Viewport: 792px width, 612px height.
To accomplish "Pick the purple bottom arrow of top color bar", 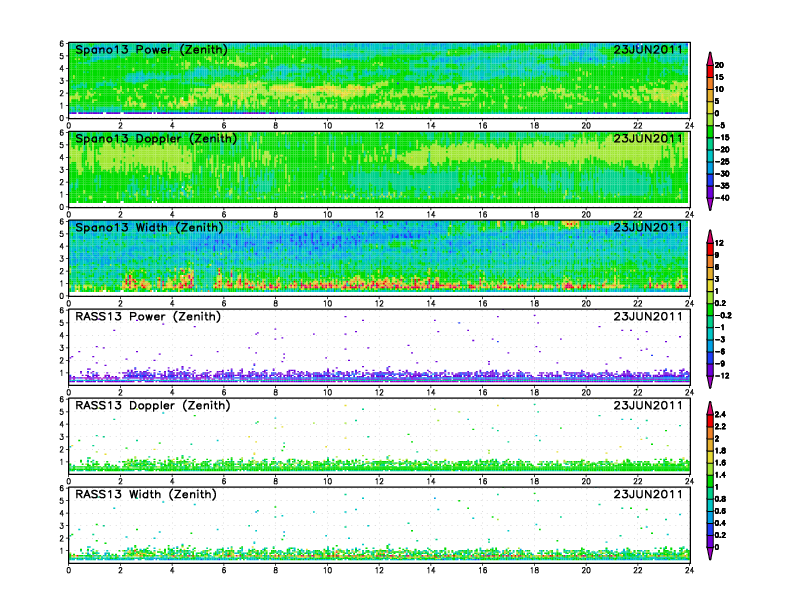I will [x=710, y=204].
